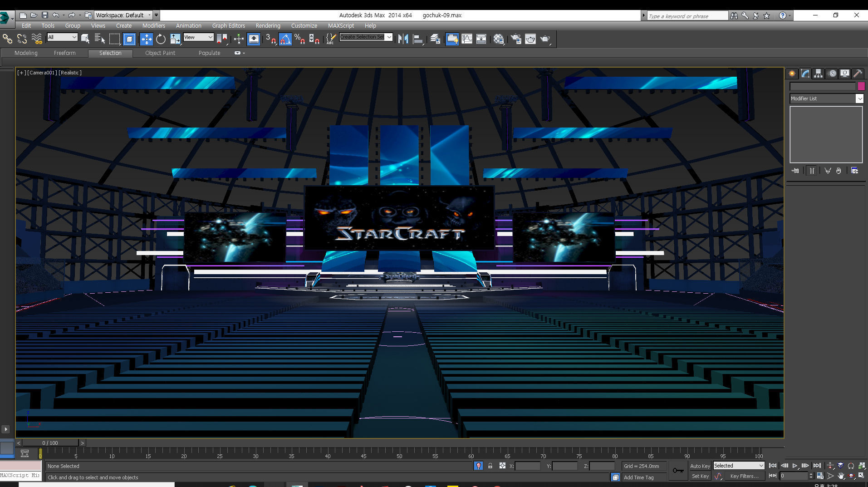Viewport: 868px width, 487px height.
Task: Click the 0 / 100 time slider
Action: 50,443
